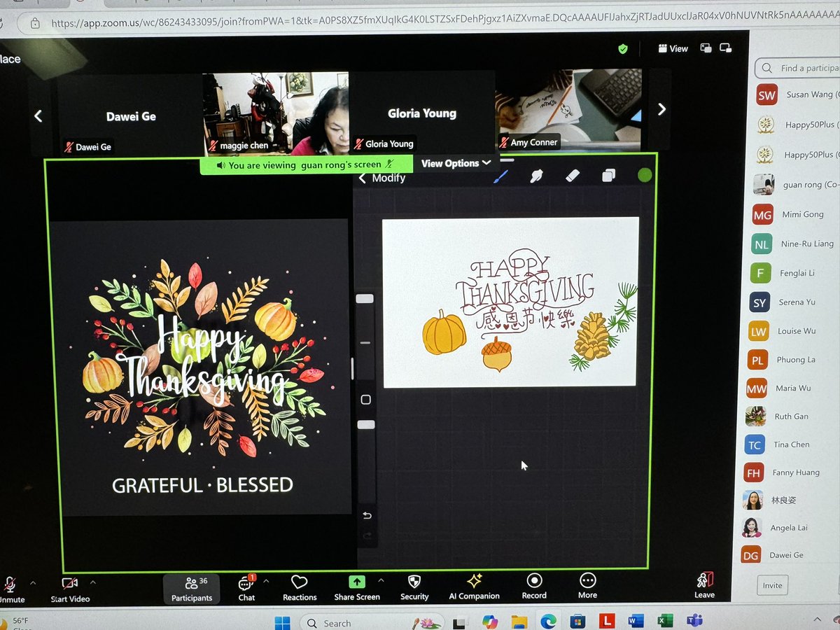
Task: Click the Modify back chevron in shared screen
Action: click(363, 178)
